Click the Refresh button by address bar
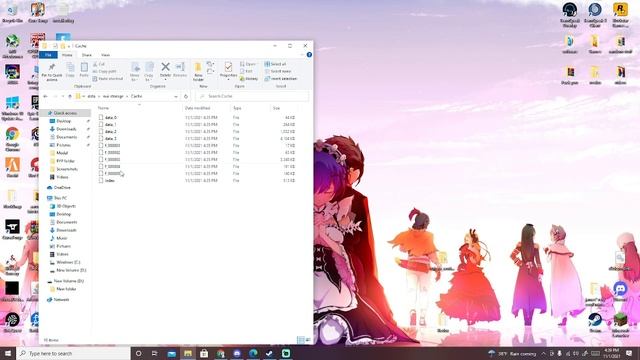The width and height of the screenshot is (640, 360). (186, 96)
